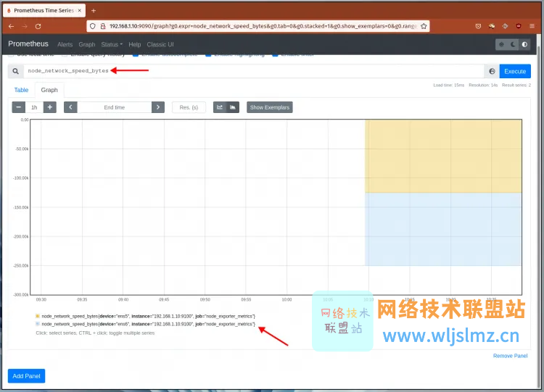Show unstacked line graph icon

[x=220, y=107]
